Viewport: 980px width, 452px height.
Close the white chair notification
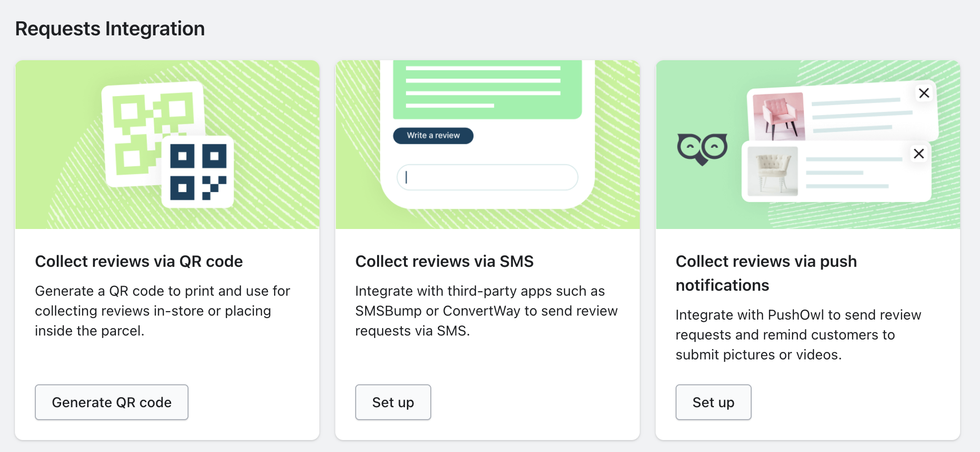(x=919, y=154)
